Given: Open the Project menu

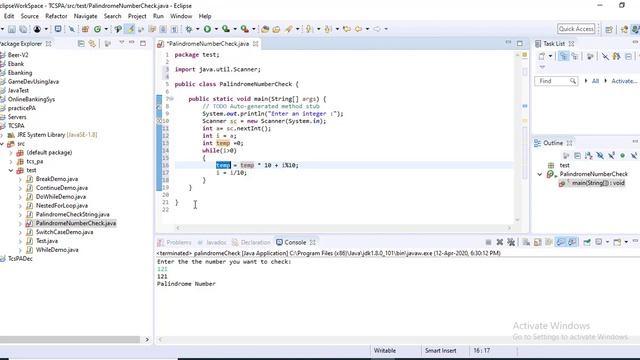Looking at the screenshot, I should (137, 16).
